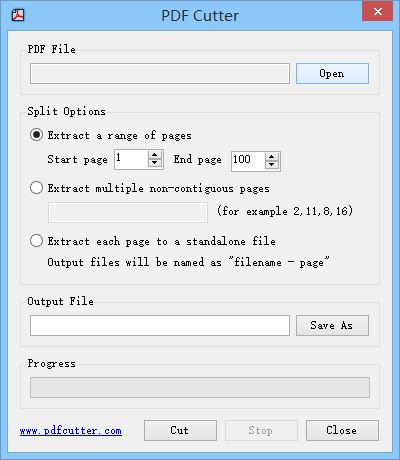Decrease End page with down arrow

[x=272, y=165]
